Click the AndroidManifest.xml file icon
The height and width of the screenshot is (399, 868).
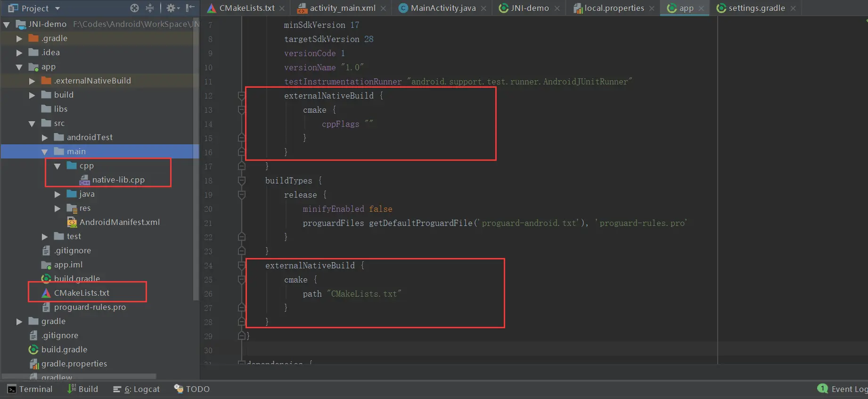[72, 222]
